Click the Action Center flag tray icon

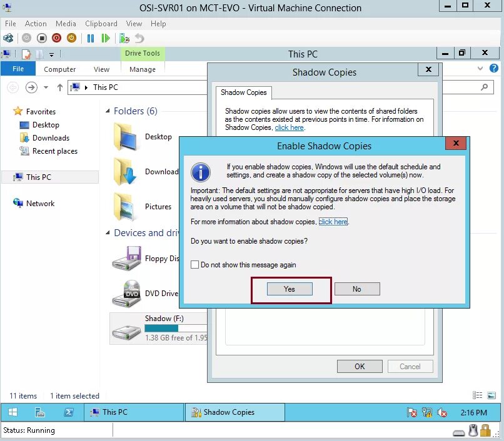coord(411,412)
